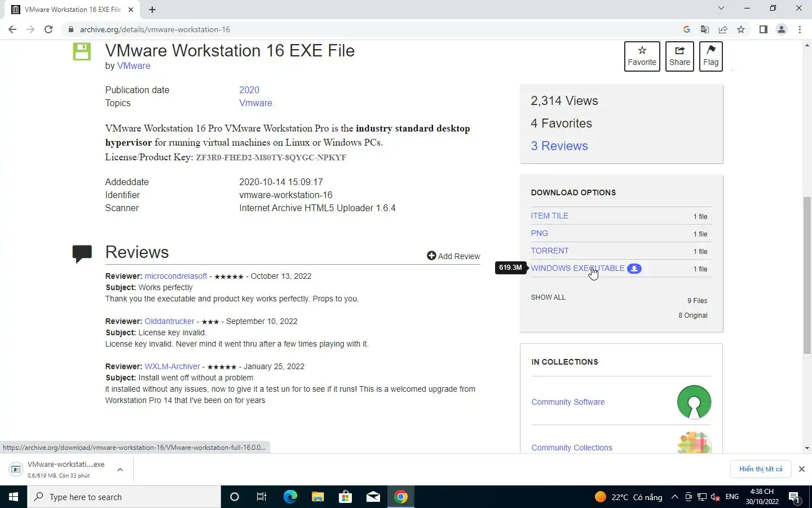812x508 pixels.
Task: Open the Google Translate page icon
Action: 704,29
